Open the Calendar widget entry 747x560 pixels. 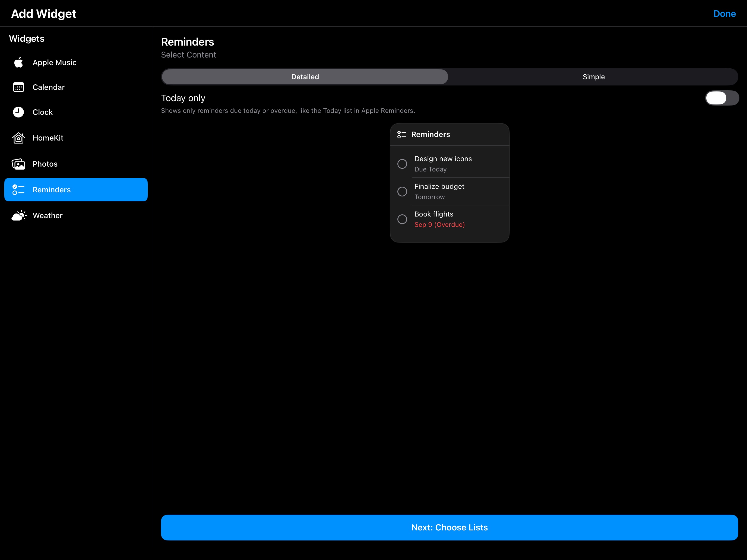[x=76, y=87]
